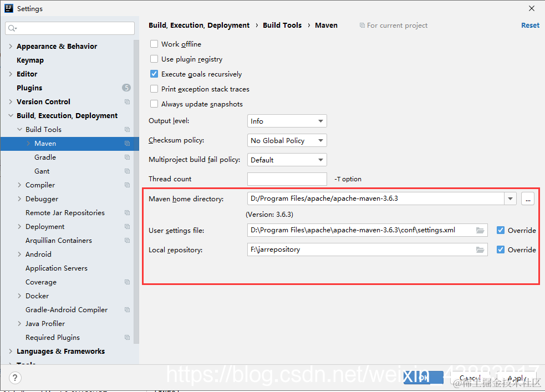Select Gradle-Android Compiler in the tree
The image size is (545, 392).
click(x=67, y=309)
